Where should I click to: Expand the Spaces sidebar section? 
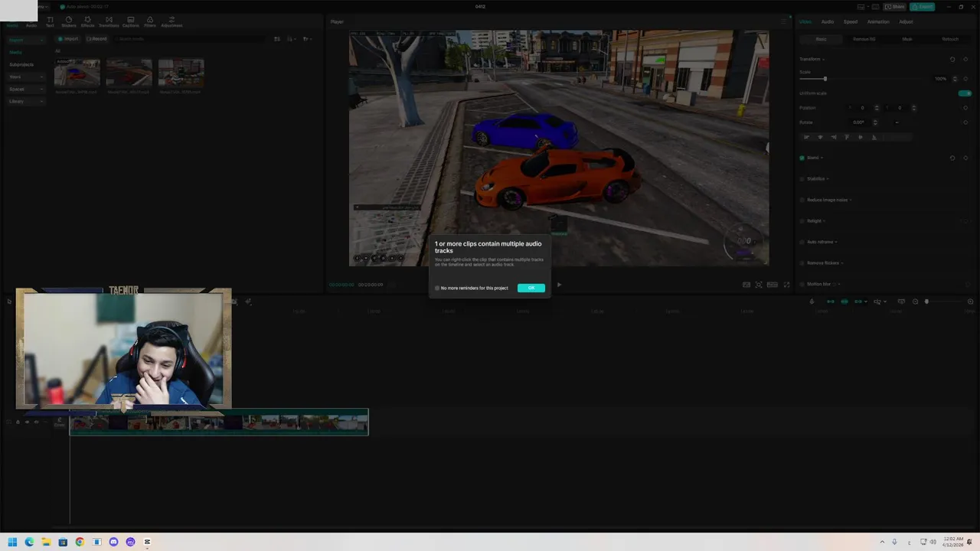(x=25, y=89)
